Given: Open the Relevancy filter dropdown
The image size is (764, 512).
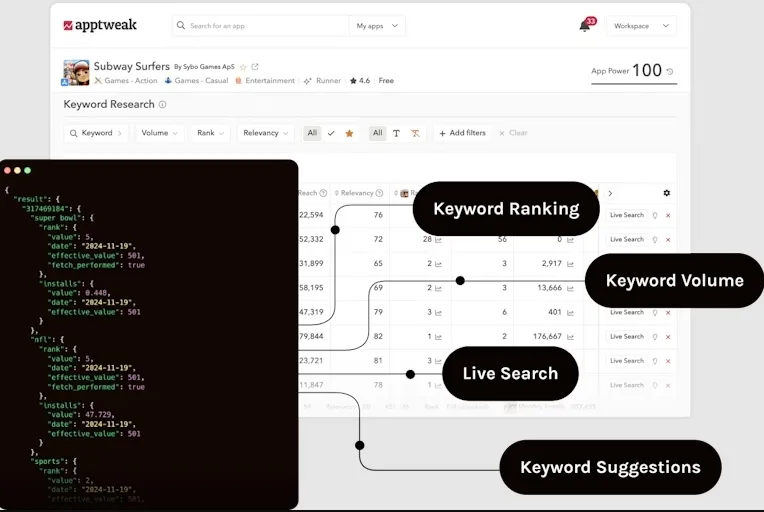Looking at the screenshot, I should [x=266, y=133].
